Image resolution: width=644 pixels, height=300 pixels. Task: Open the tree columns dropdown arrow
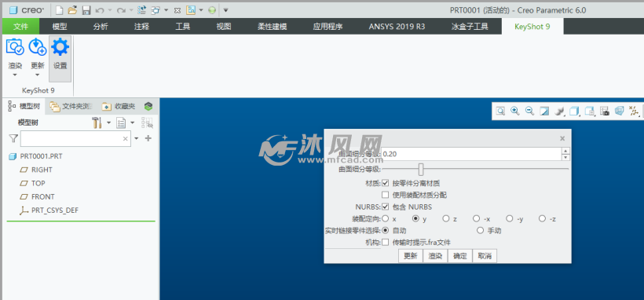coord(132,123)
